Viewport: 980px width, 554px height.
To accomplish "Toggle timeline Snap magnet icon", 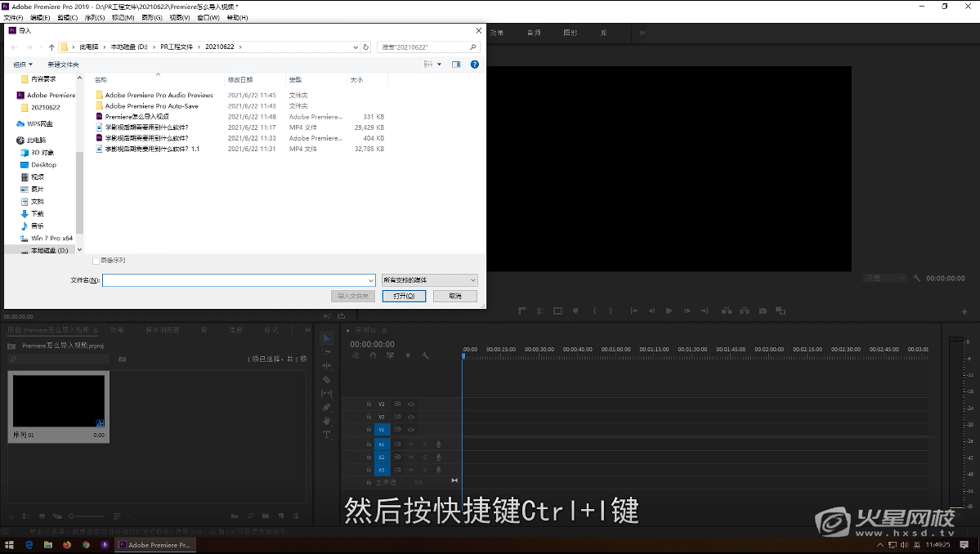I will [x=374, y=355].
